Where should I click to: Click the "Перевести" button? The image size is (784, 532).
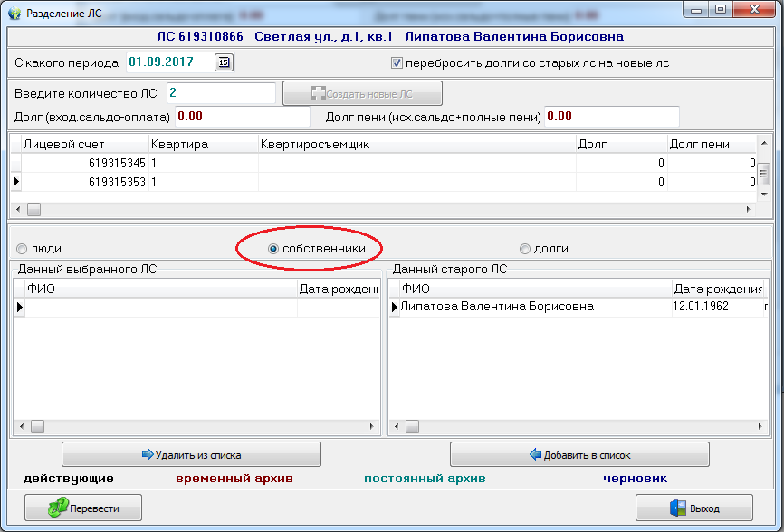click(82, 508)
